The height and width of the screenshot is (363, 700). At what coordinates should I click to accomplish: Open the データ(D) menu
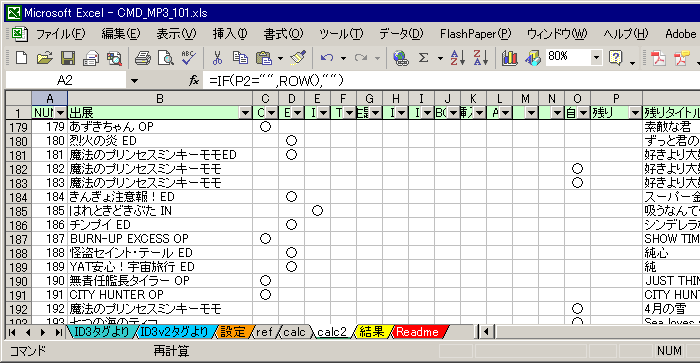click(x=401, y=34)
